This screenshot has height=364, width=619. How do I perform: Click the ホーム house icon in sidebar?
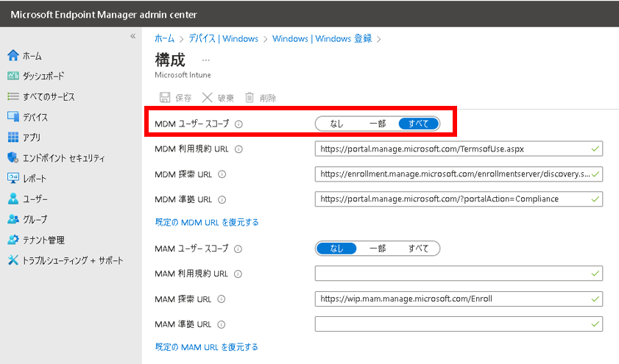tap(13, 55)
